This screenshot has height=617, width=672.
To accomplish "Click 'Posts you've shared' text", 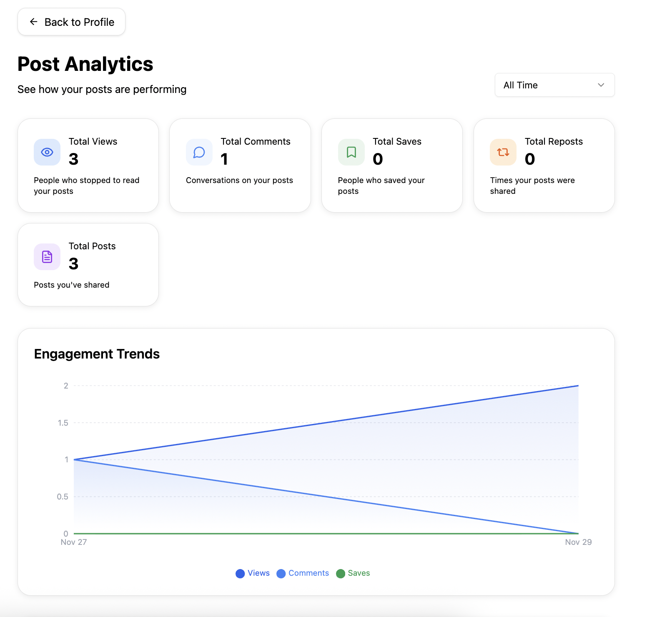I will [x=72, y=285].
